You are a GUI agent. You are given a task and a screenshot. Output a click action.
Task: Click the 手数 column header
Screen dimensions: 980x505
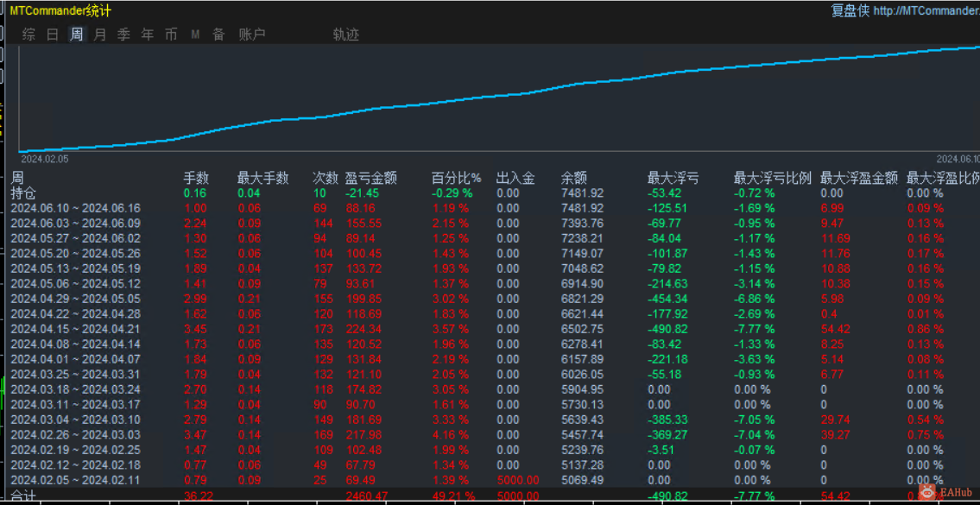point(196,179)
